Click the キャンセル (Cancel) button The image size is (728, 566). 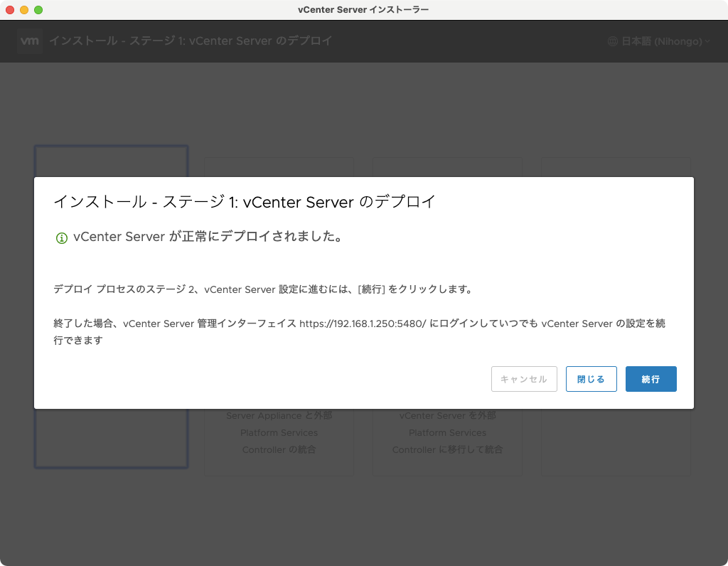(x=524, y=379)
